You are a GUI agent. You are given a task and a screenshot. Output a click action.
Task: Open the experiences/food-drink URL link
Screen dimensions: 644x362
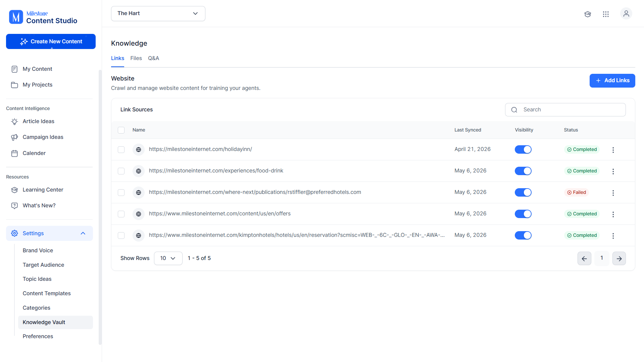[x=216, y=171]
